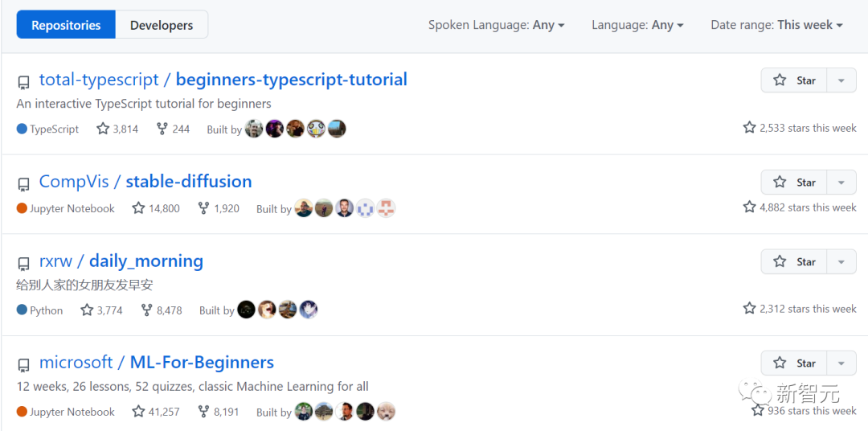Image resolution: width=868 pixels, height=431 pixels.
Task: Click second contributor avatar of daily_morning
Action: (267, 310)
